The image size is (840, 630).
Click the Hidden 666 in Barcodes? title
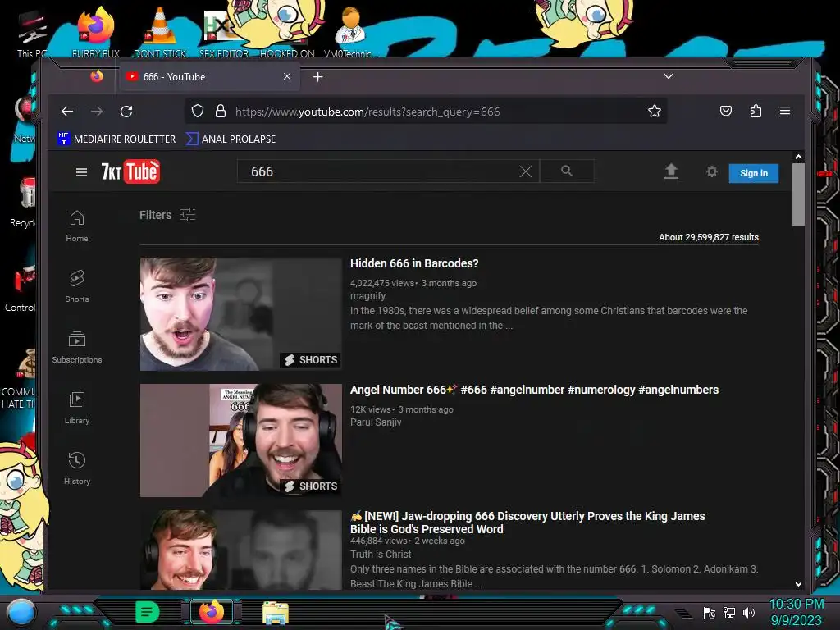[x=414, y=263]
